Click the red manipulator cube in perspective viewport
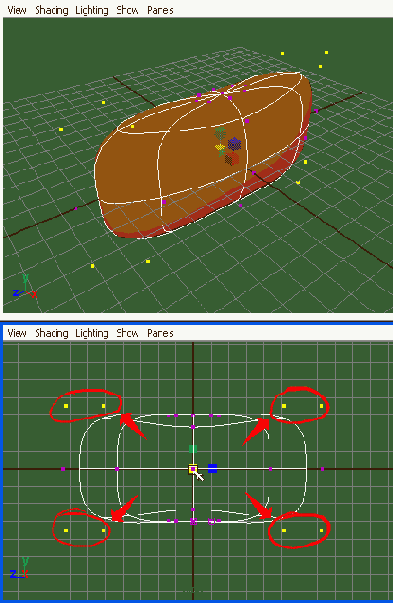The image size is (393, 603). [232, 158]
